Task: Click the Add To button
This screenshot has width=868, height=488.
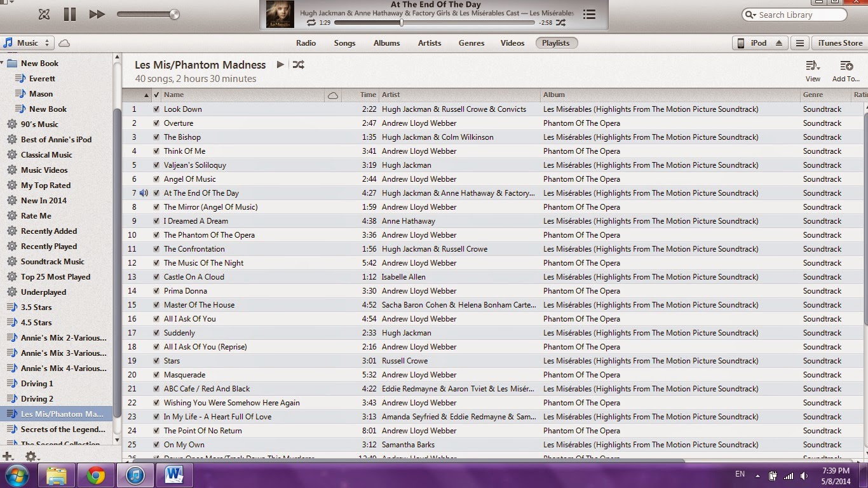Action: tap(846, 71)
